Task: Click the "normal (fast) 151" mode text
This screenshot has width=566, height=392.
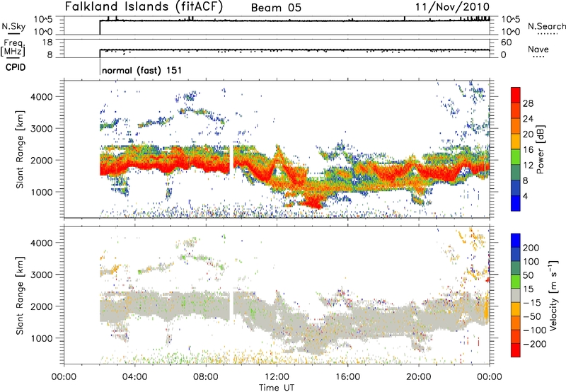Action: [142, 70]
